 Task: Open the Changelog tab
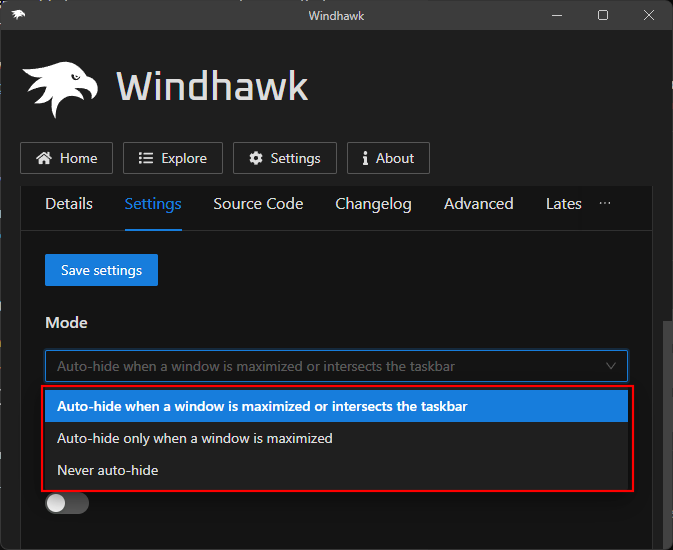pos(373,204)
